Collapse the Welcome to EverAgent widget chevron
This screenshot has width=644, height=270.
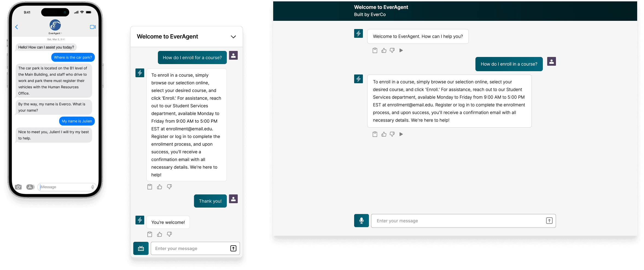click(233, 37)
